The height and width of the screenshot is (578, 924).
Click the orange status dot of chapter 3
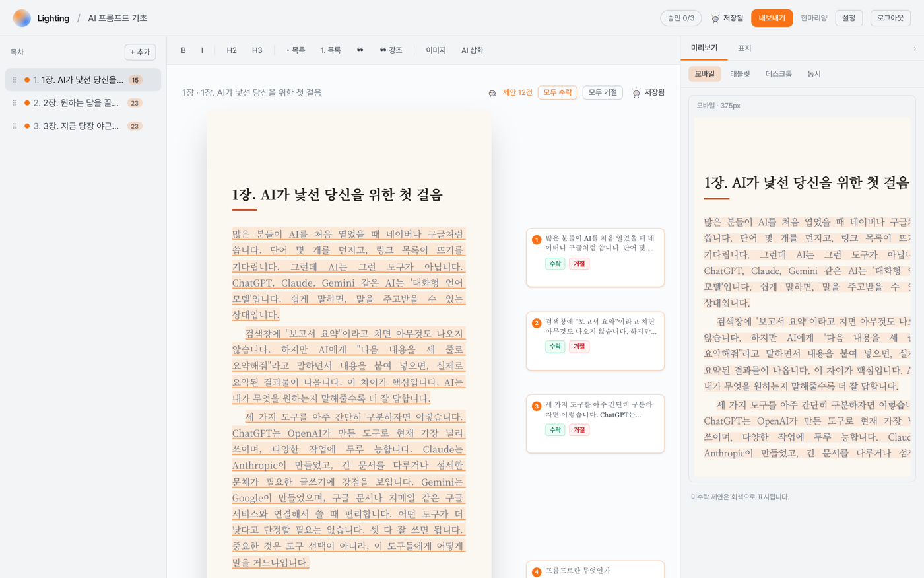27,126
